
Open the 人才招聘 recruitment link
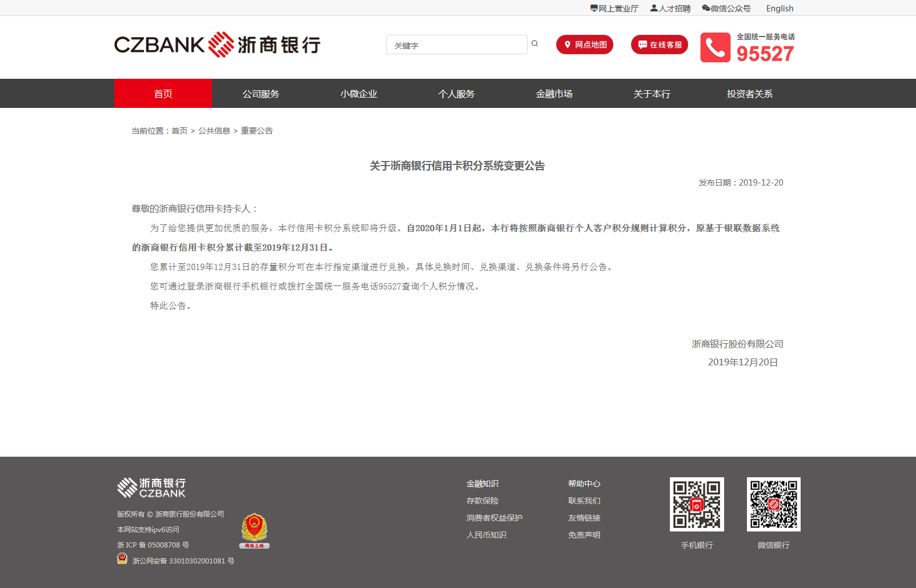coord(670,9)
